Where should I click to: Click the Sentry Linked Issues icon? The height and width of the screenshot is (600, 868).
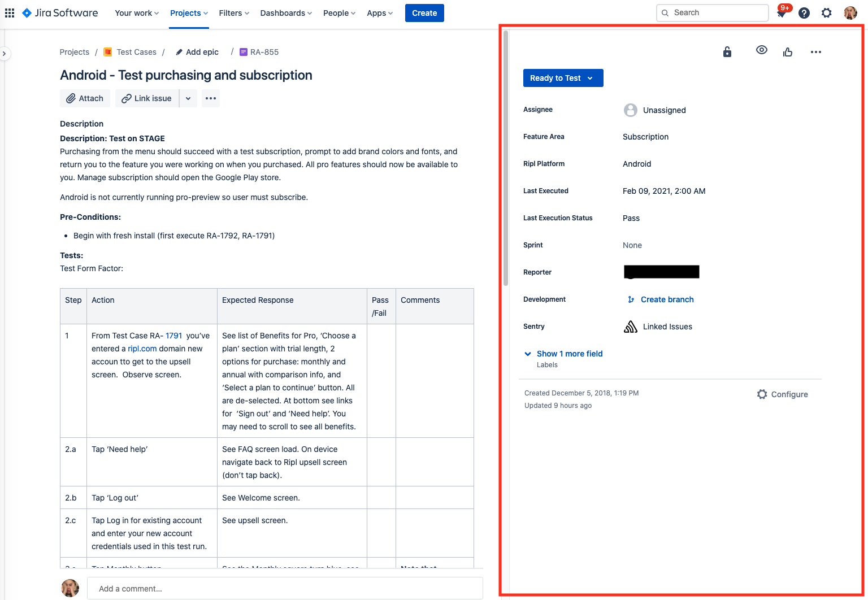pyautogui.click(x=631, y=327)
